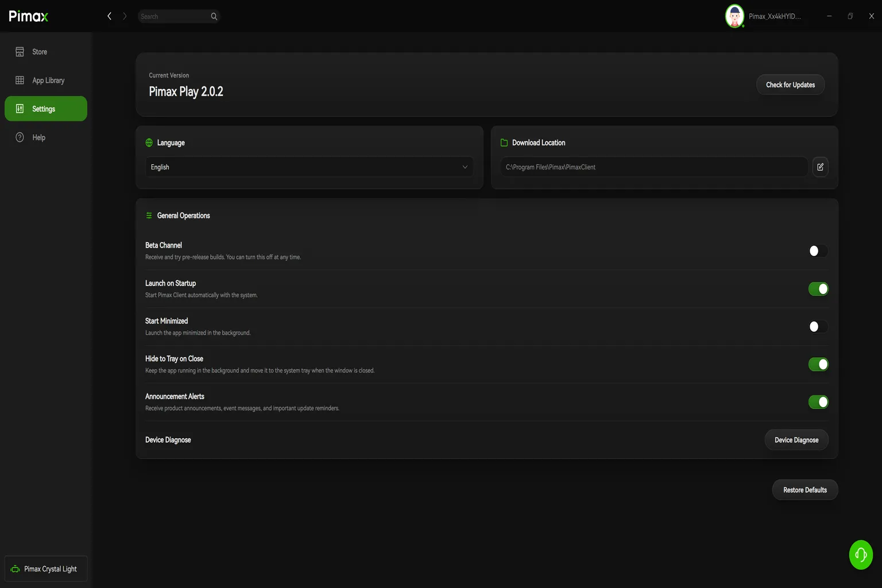Open the Language dropdown showing English
This screenshot has height=588, width=882.
(x=310, y=167)
